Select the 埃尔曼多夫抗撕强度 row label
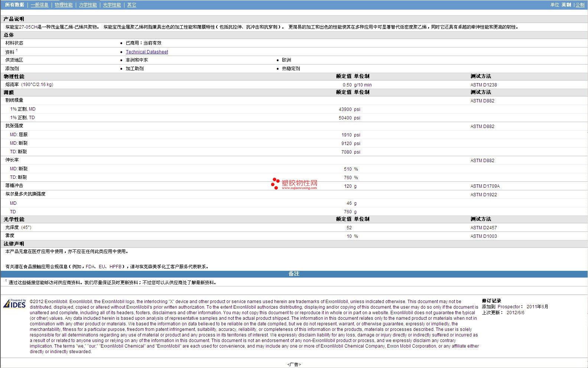Screen dimensions: 588x368 (25, 194)
